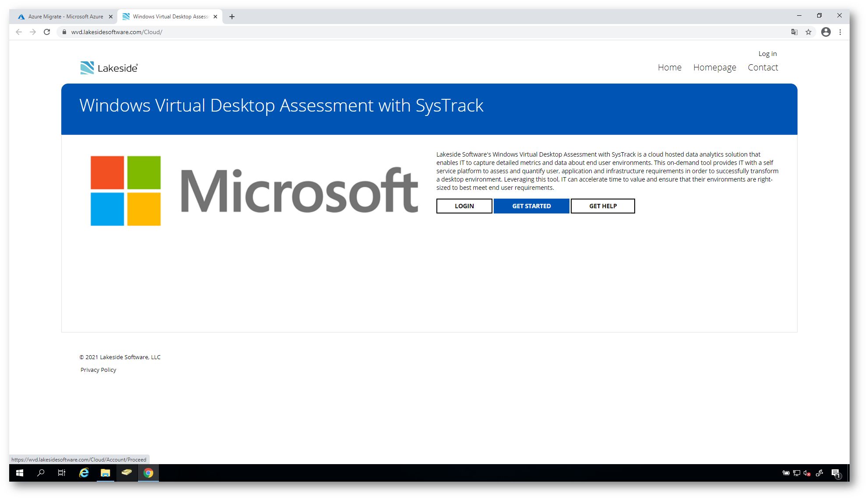868x500 pixels.
Task: Click the browser forward arrow
Action: 33,32
